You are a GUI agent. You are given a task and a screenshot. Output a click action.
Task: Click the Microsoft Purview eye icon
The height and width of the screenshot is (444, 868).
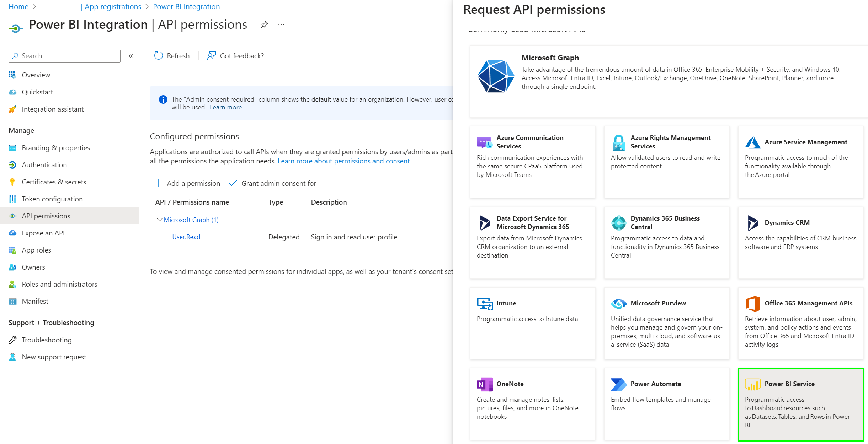[619, 304]
